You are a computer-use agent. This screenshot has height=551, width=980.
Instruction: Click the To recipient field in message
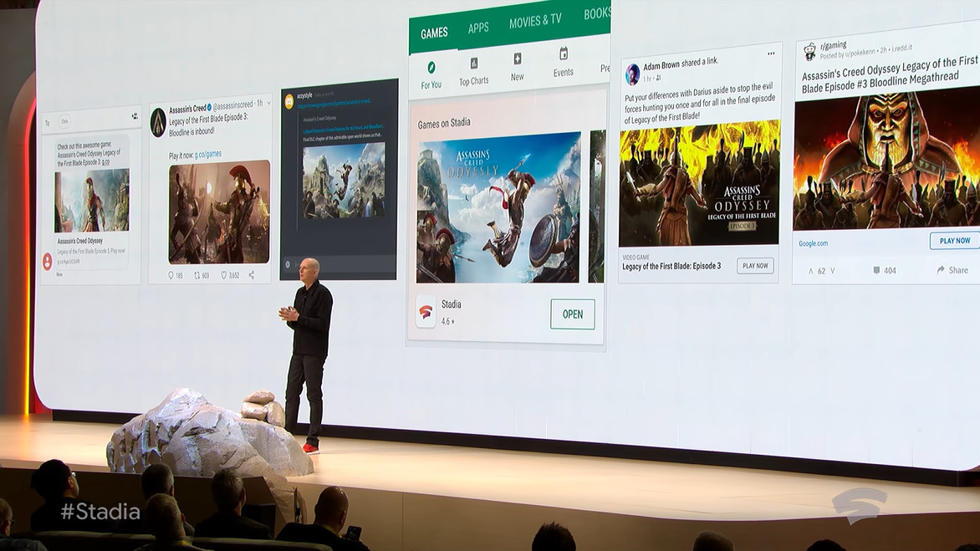(x=91, y=120)
